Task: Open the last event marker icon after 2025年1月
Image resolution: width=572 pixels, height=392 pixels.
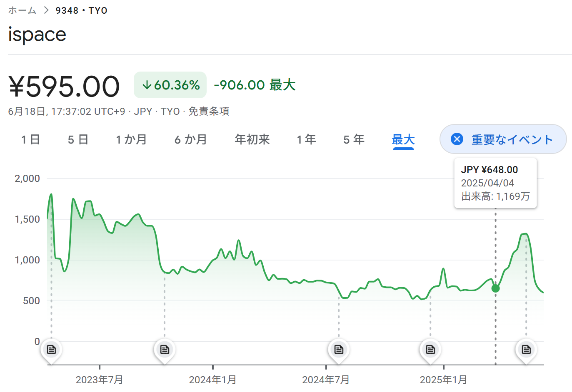Action: click(526, 350)
